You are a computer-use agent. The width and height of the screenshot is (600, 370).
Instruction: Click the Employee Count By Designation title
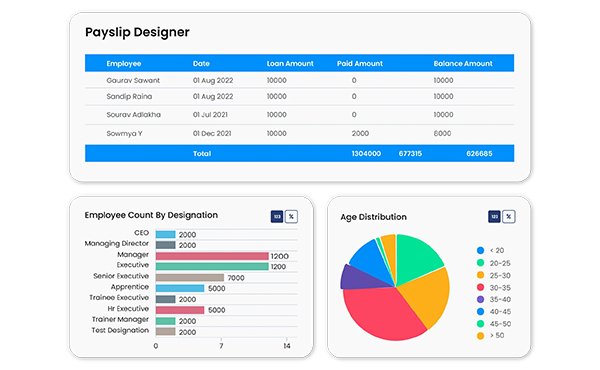pyautogui.click(x=151, y=215)
